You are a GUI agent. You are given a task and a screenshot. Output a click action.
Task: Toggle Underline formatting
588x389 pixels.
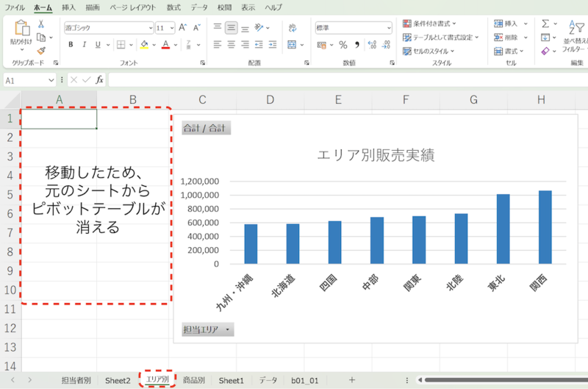point(98,45)
